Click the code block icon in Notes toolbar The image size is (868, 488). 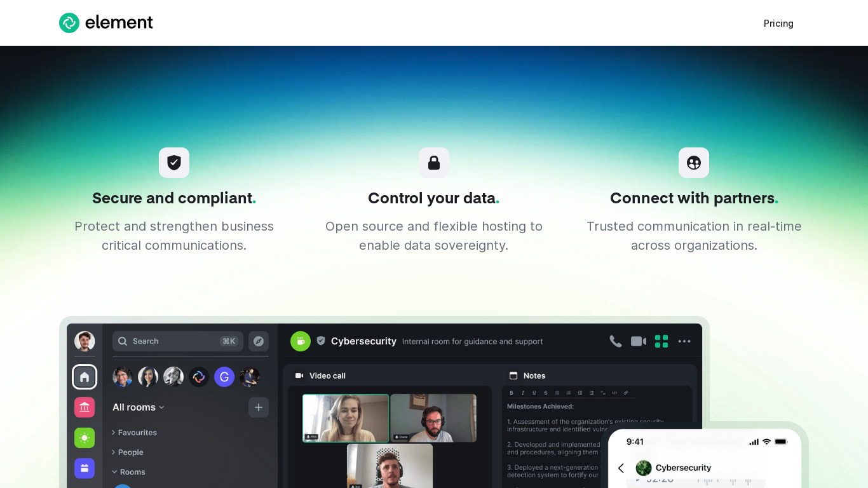614,393
